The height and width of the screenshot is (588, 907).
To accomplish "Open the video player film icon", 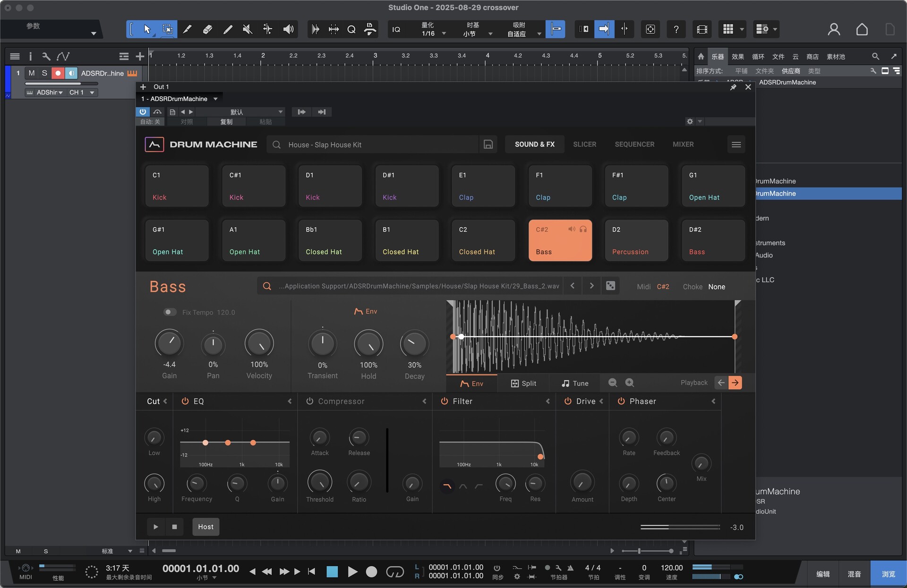I will point(702,29).
